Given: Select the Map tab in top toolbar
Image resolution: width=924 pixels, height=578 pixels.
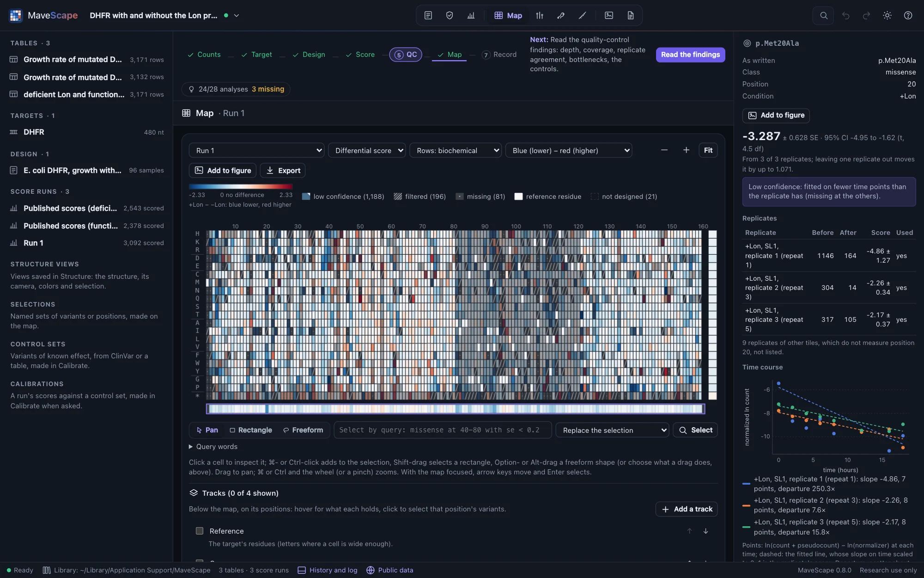Looking at the screenshot, I should pos(508,15).
